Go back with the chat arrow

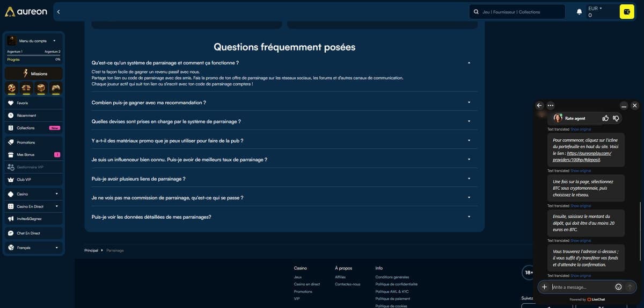click(x=540, y=105)
